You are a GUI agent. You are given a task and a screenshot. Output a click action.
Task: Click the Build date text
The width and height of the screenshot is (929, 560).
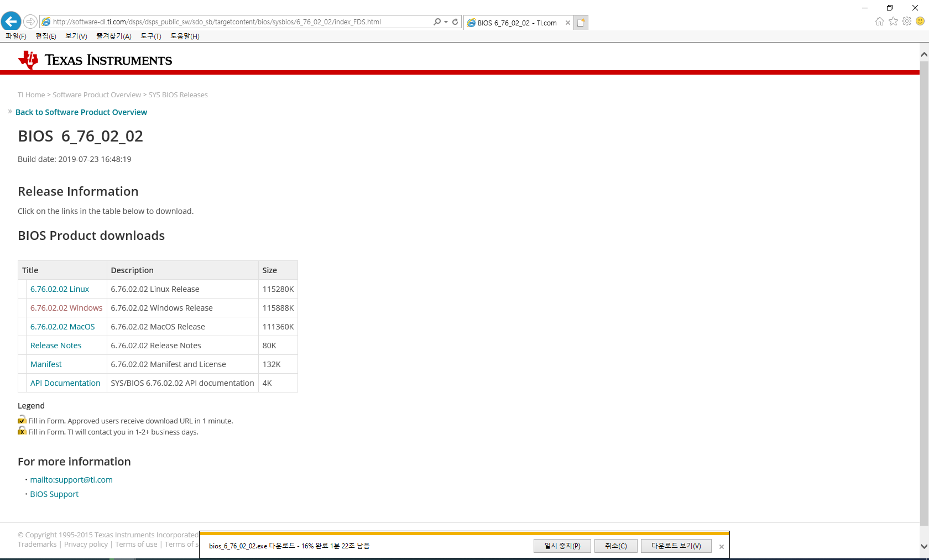[x=75, y=159]
